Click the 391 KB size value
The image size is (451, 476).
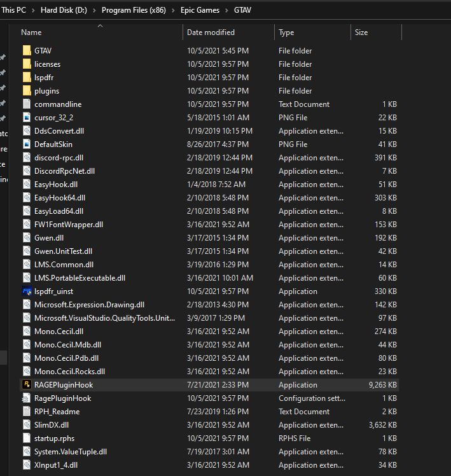(x=385, y=158)
